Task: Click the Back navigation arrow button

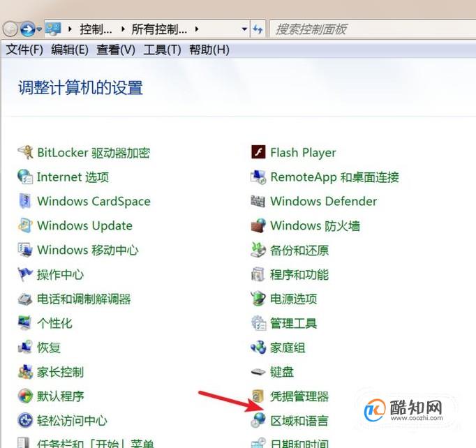Action: pyautogui.click(x=10, y=29)
